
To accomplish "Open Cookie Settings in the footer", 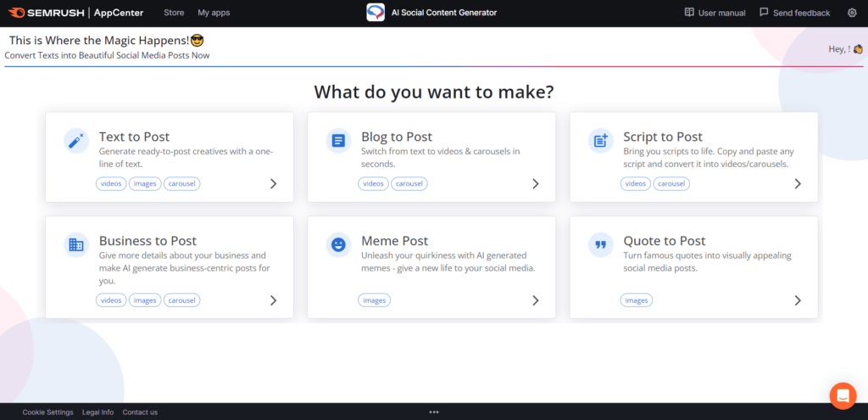I will [x=47, y=412].
